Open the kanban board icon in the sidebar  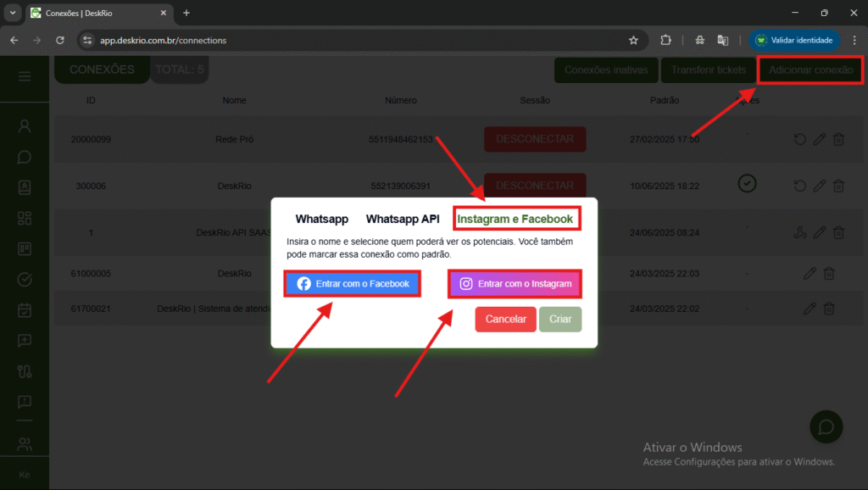click(x=25, y=249)
